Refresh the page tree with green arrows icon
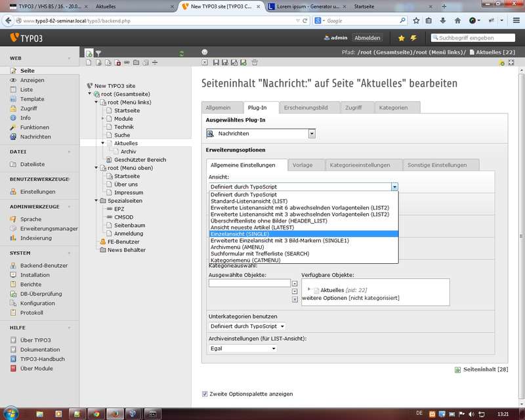Screen dimensions: 525x420 tap(182, 53)
